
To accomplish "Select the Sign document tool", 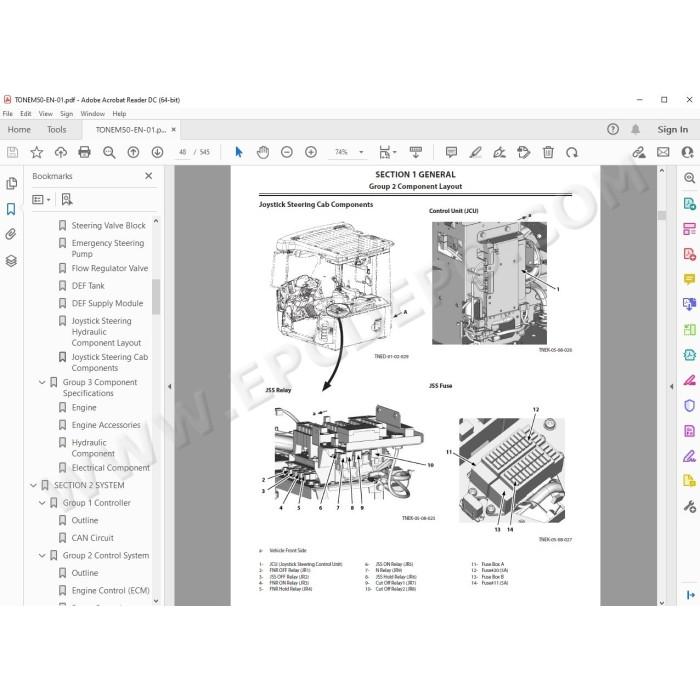I will click(499, 153).
